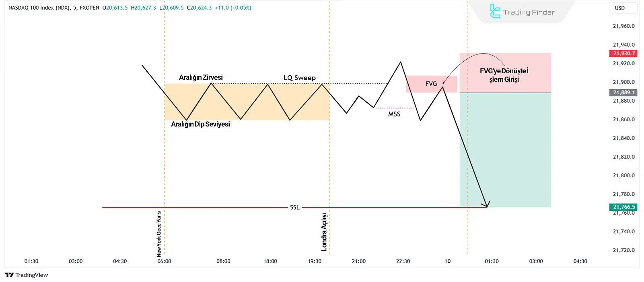The height and width of the screenshot is (282, 644).
Task: Click the arrowhead at the SSL target
Action: coord(487,204)
